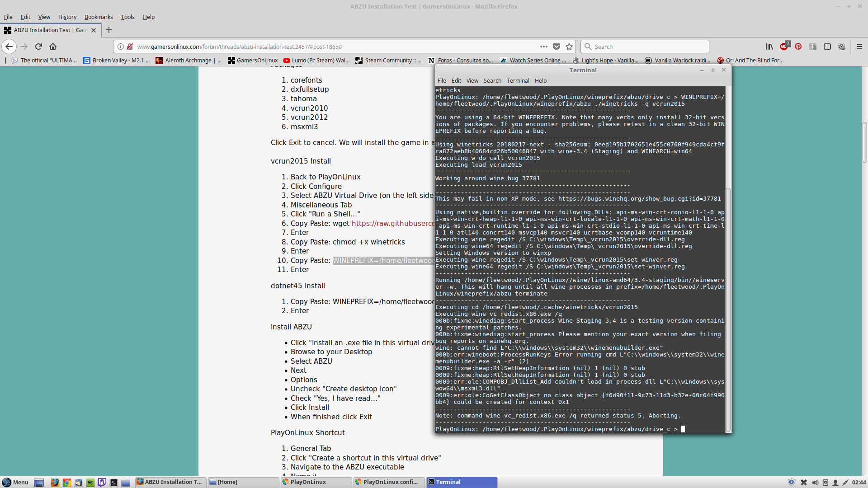Image resolution: width=868 pixels, height=488 pixels.
Task: Go to the Firefox home page
Action: (x=53, y=47)
